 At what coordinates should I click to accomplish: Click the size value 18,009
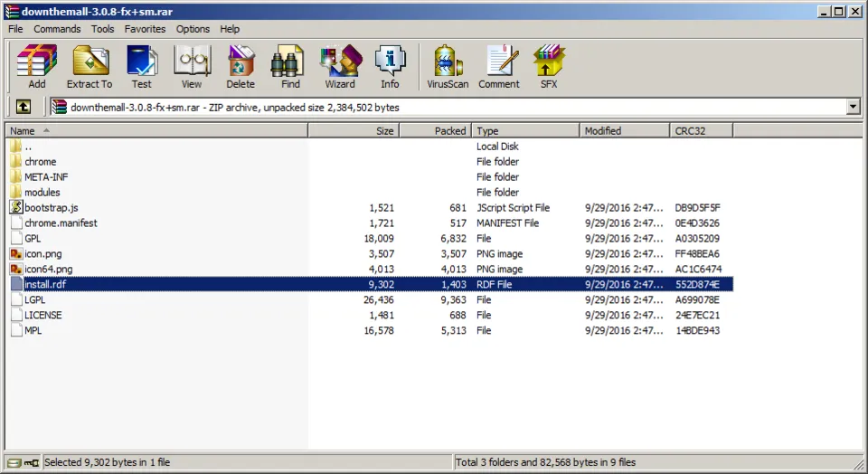(379, 238)
